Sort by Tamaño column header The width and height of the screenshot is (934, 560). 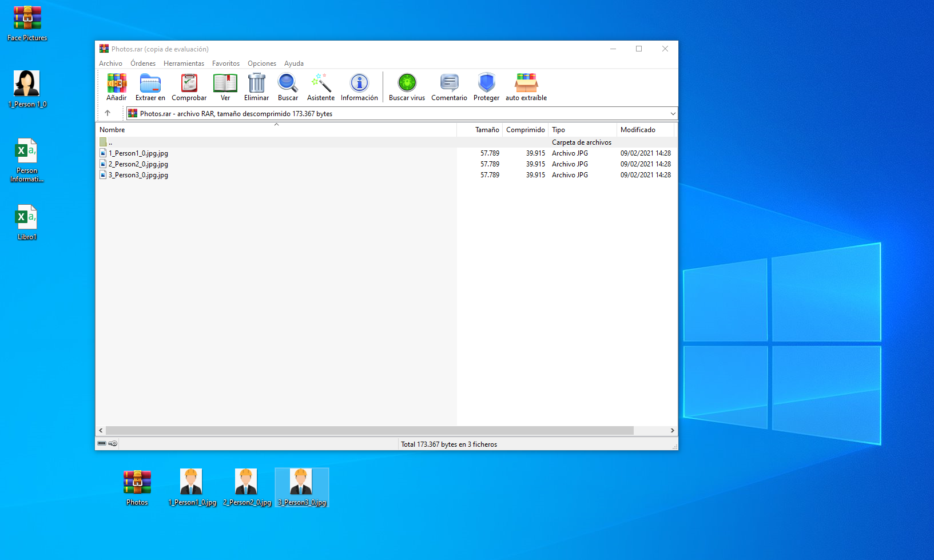(x=479, y=130)
